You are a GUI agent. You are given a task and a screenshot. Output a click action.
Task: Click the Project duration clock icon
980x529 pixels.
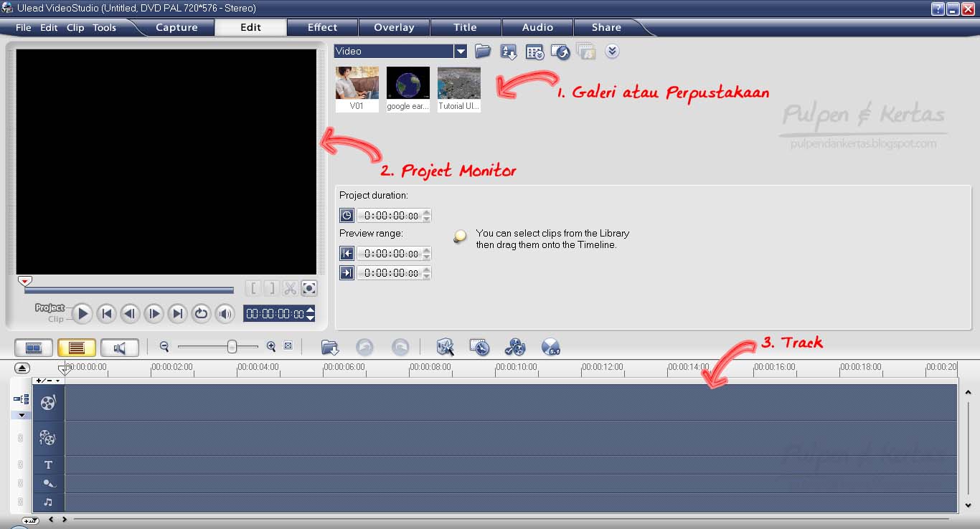(x=347, y=215)
